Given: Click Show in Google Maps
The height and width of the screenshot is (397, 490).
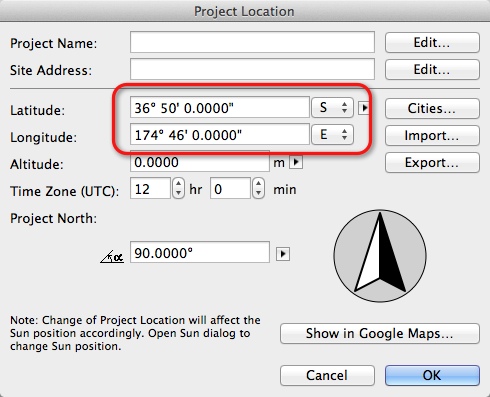Looking at the screenshot, I should [x=380, y=333].
